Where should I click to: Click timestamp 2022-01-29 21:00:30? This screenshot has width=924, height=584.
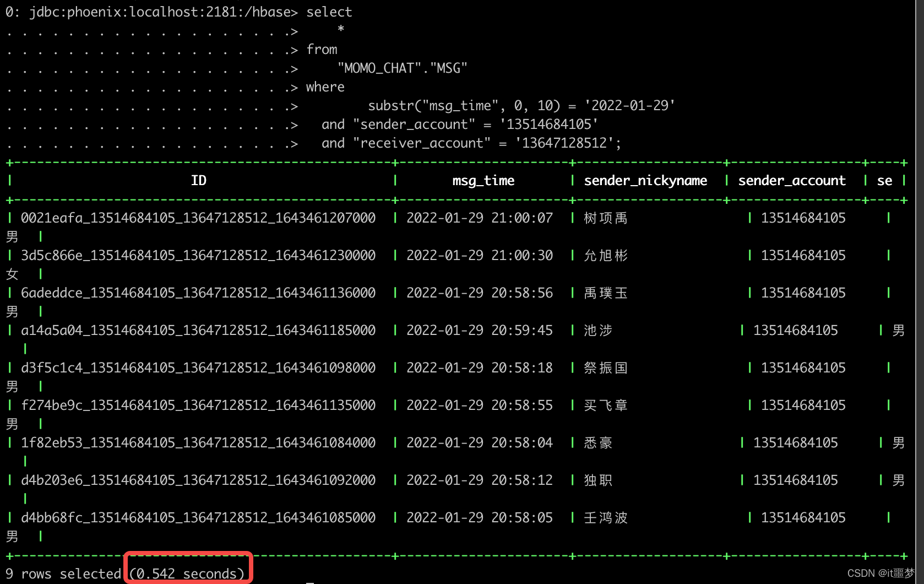tap(480, 256)
